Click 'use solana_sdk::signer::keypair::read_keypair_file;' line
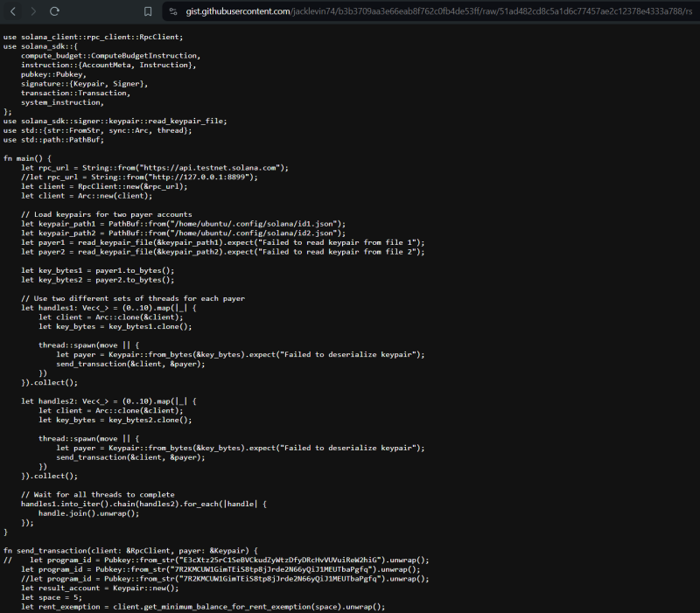Viewport: 700px width, 613px height. tap(115, 122)
